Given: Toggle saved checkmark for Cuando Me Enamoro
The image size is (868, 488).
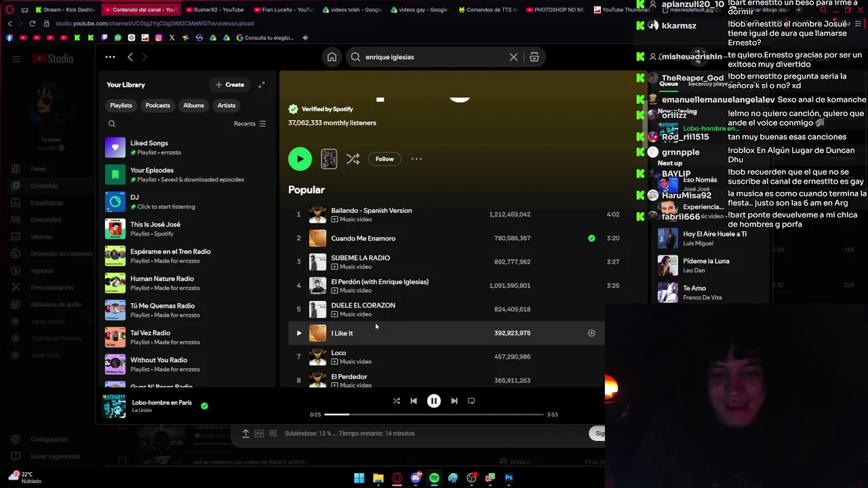Looking at the screenshot, I should point(591,238).
